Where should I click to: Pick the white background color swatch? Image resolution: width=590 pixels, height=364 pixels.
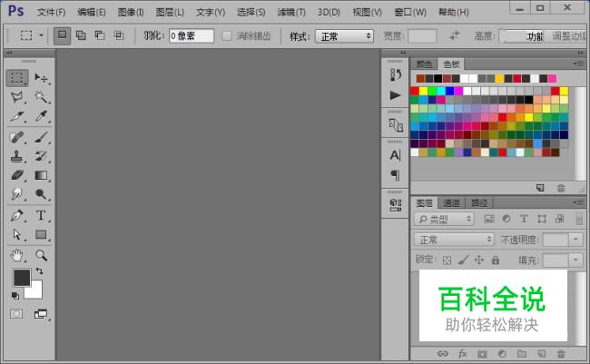pyautogui.click(x=36, y=292)
